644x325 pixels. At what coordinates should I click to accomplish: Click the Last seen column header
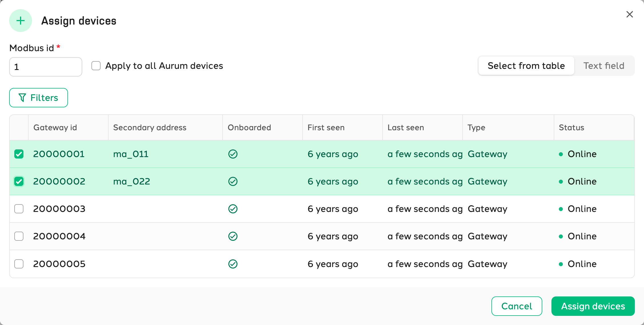click(x=423, y=127)
